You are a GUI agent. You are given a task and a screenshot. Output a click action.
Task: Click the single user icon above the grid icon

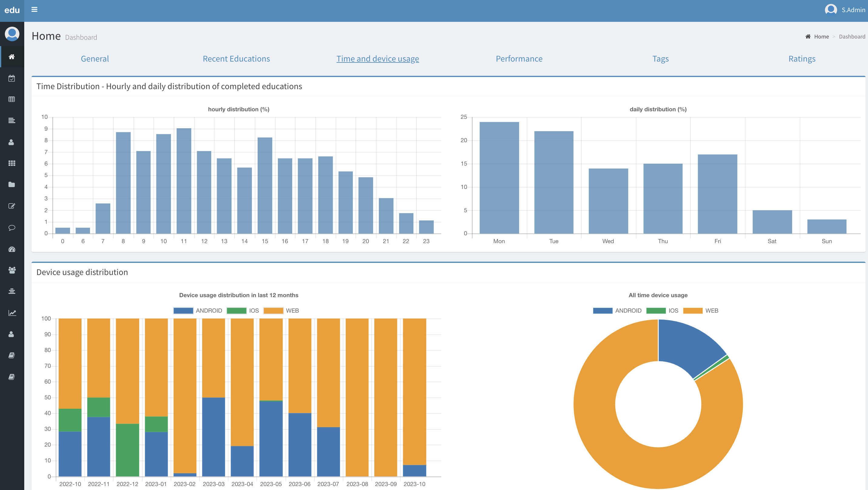click(x=11, y=142)
